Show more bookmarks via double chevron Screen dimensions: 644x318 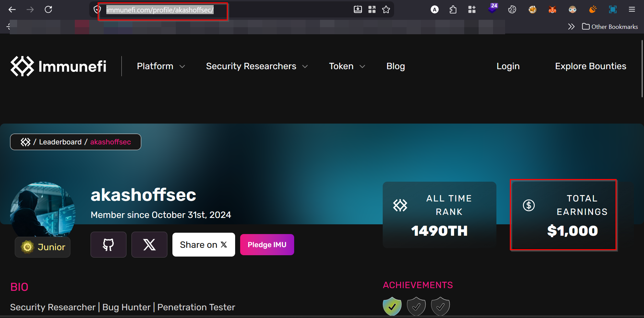click(571, 27)
